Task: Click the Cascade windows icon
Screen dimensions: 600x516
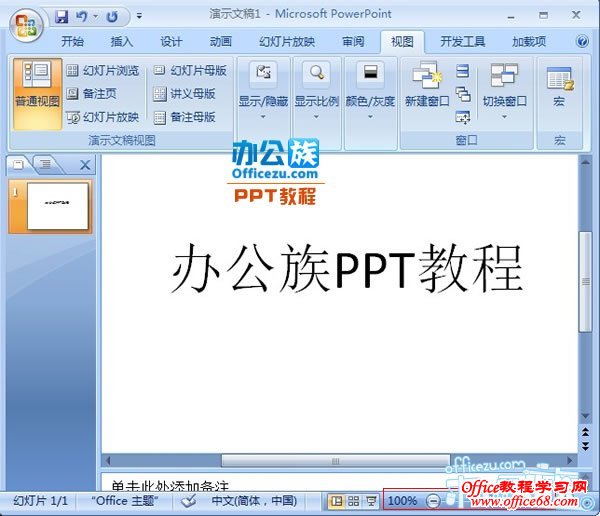Action: pos(463,94)
